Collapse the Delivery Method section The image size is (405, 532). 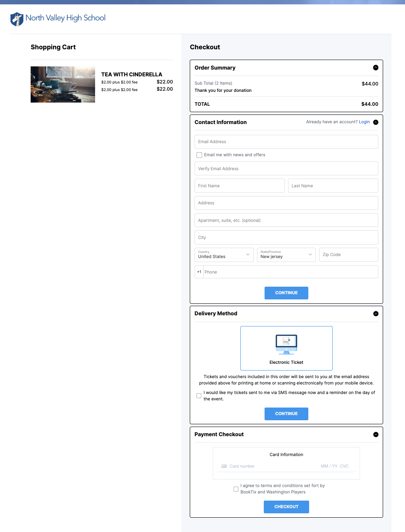(376, 314)
